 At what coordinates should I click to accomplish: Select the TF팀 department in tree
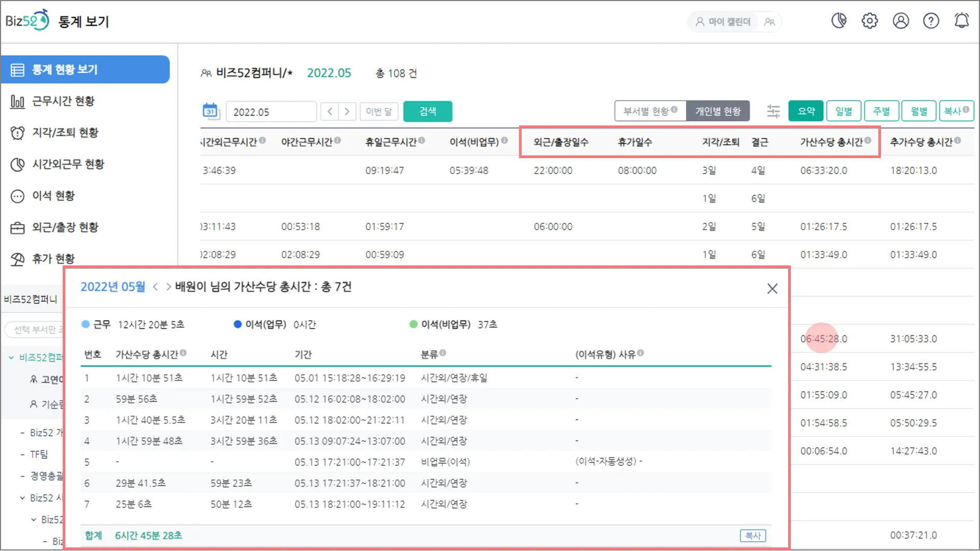point(39,455)
